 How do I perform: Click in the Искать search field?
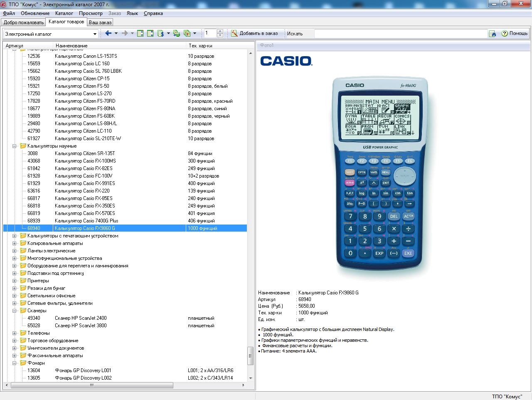[x=401, y=34]
